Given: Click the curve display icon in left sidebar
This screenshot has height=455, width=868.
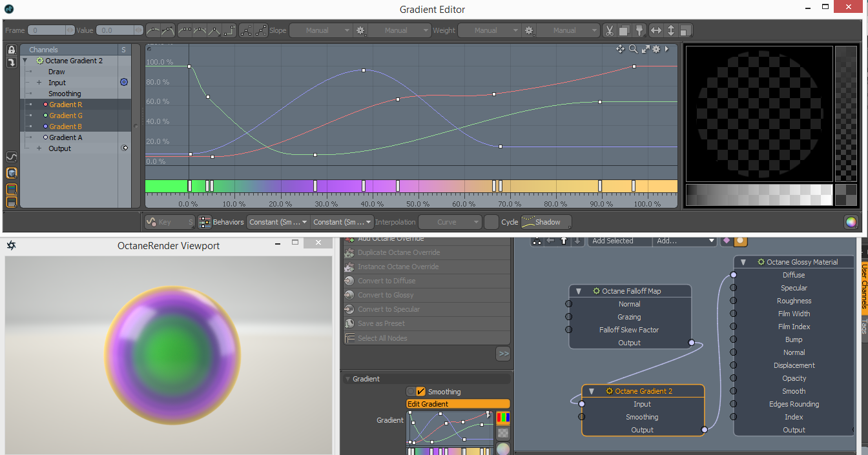Looking at the screenshot, I should click(x=12, y=157).
